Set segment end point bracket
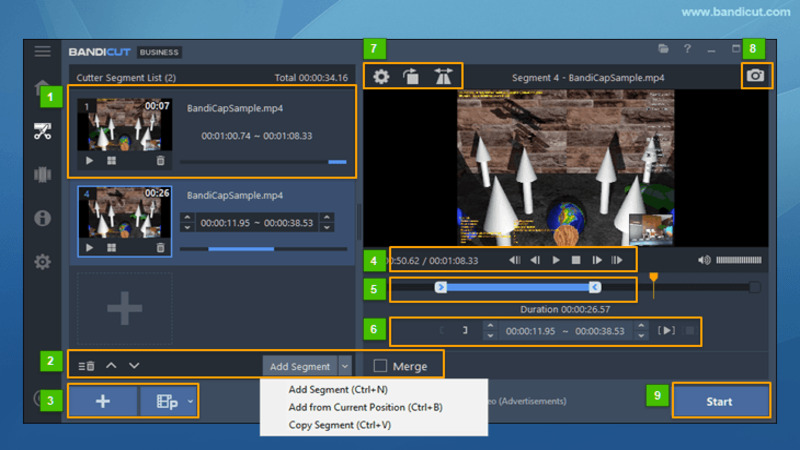 [x=465, y=330]
